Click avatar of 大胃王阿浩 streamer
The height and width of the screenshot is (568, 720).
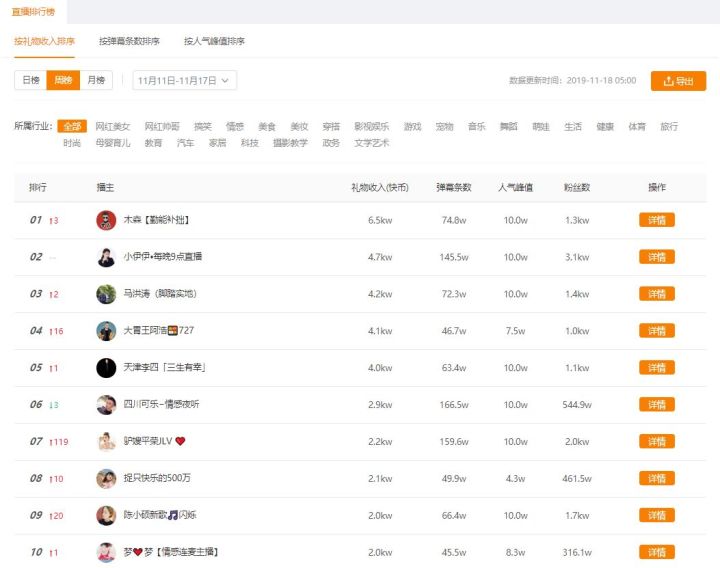point(106,331)
